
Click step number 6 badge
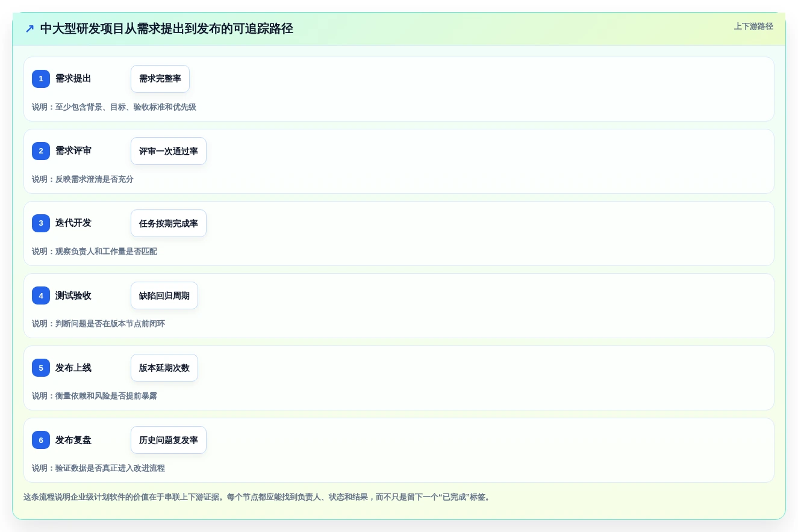pos(41,440)
